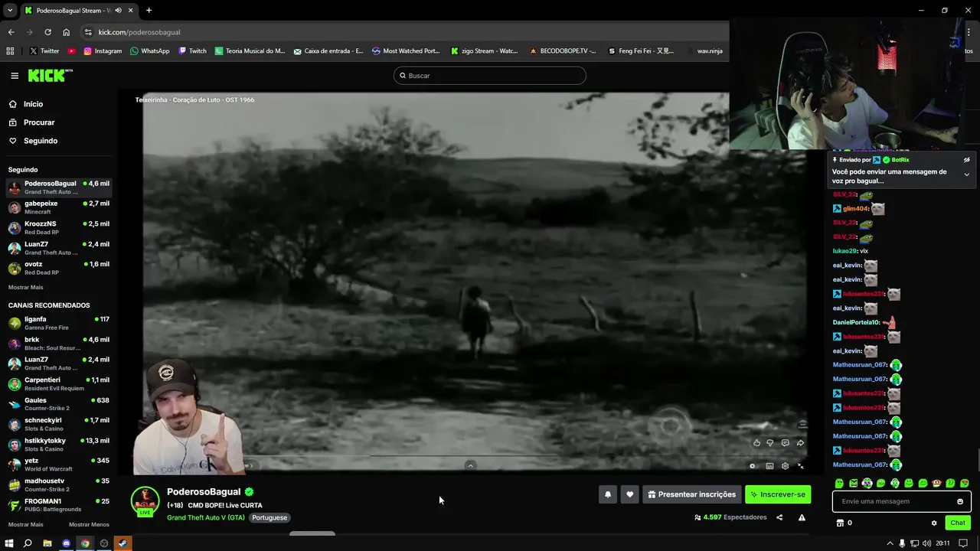980x551 pixels.
Task: Toggle notifications bell for PoderosoBagual
Action: pyautogui.click(x=608, y=494)
